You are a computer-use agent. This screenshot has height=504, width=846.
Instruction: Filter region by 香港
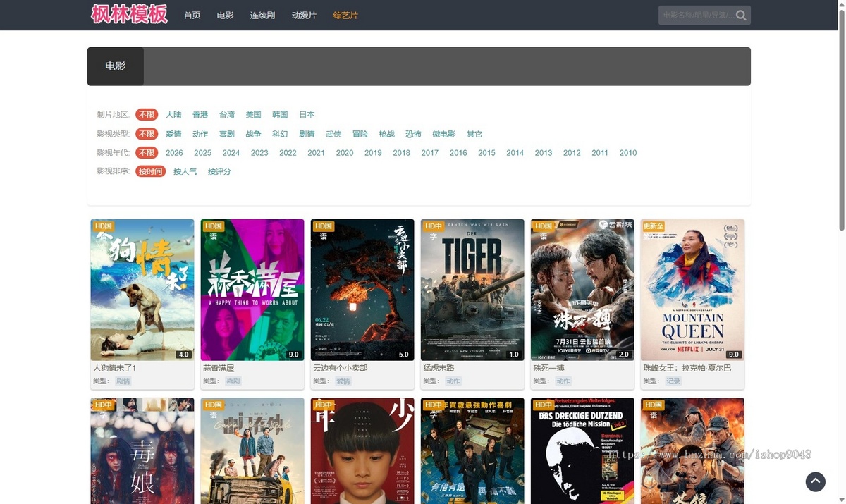[200, 115]
